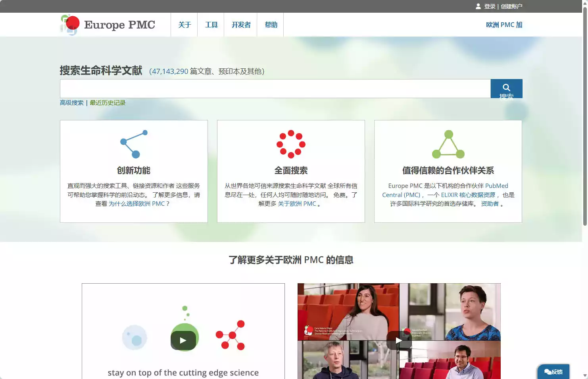The image size is (588, 379).
Task: Click the 创建账户 link
Action: pyautogui.click(x=511, y=6)
